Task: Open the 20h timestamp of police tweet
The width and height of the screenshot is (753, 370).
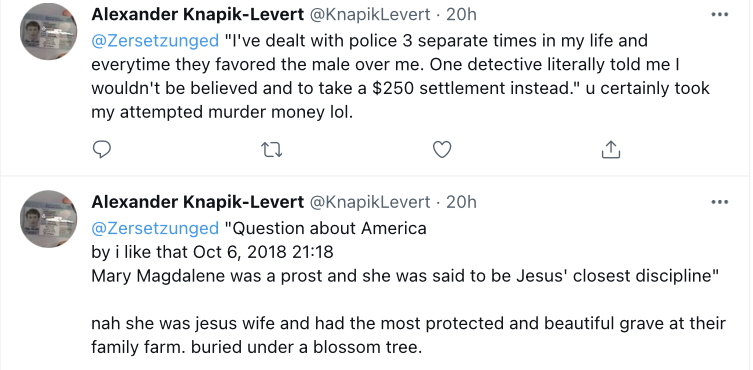Action: click(461, 15)
